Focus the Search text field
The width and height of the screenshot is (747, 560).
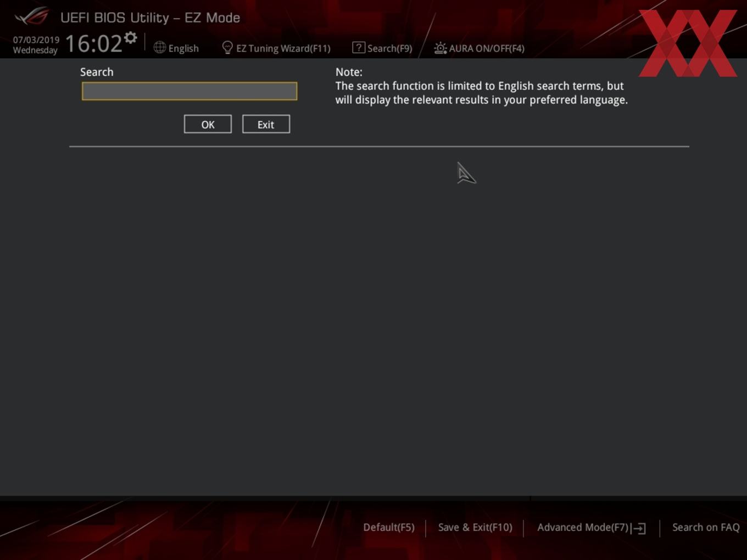coord(189,91)
